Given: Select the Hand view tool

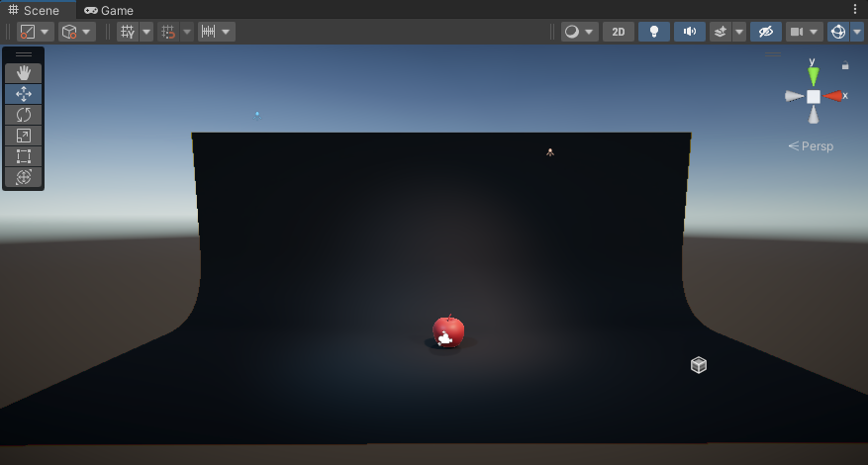Looking at the screenshot, I should [24, 73].
